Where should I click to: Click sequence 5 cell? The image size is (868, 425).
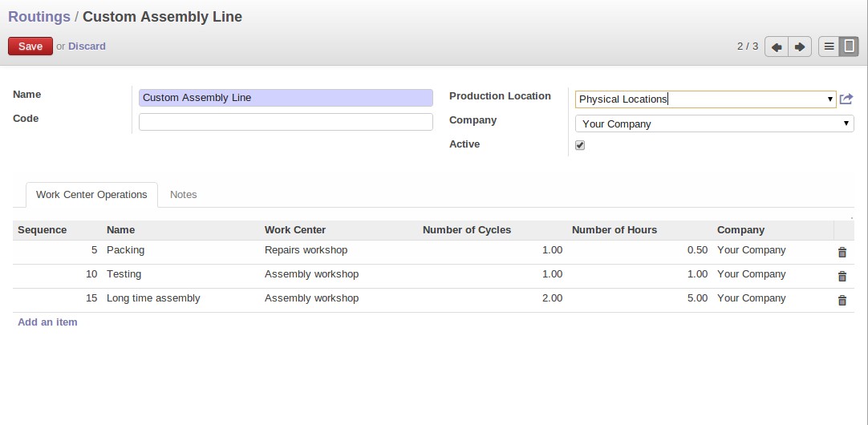point(94,250)
